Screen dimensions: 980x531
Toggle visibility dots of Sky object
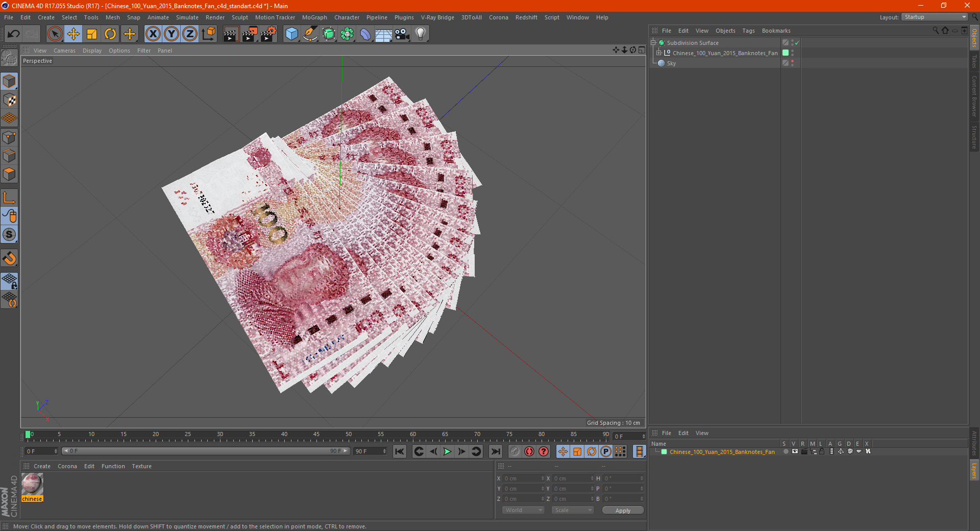point(793,63)
